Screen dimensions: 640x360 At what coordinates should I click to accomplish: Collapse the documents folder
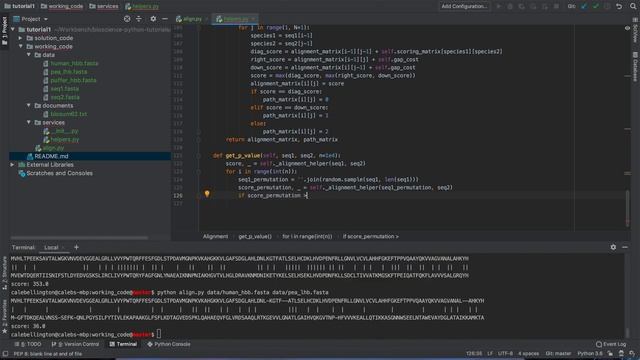click(29, 105)
